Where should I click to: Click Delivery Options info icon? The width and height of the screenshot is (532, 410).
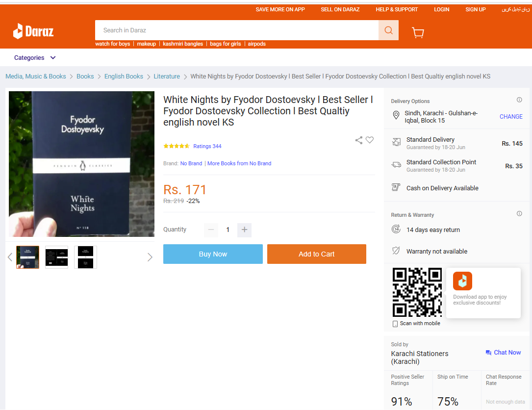519,100
